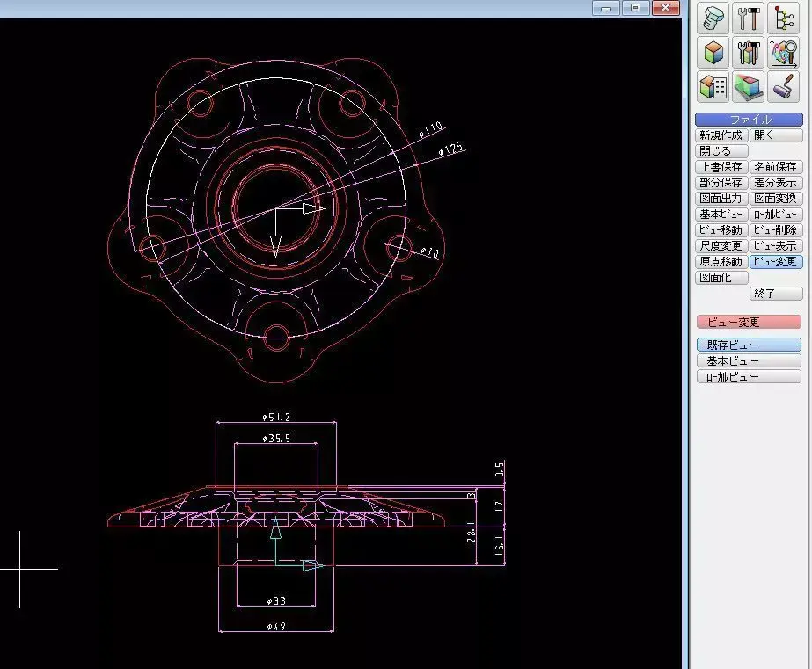This screenshot has height=669, width=812.
Task: Maximize the drawing window
Action: tap(636, 8)
